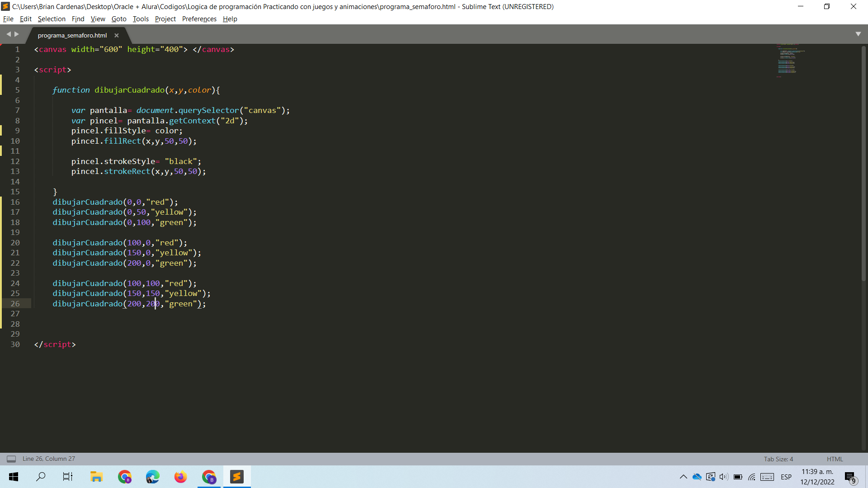
Task: Open Windows taskbar search
Action: (41, 477)
